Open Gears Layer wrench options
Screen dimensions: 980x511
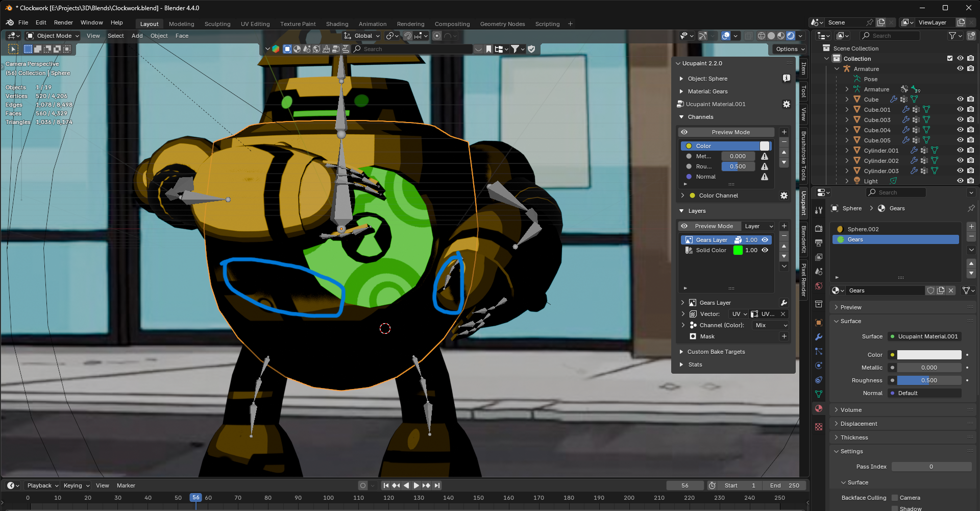click(x=784, y=303)
